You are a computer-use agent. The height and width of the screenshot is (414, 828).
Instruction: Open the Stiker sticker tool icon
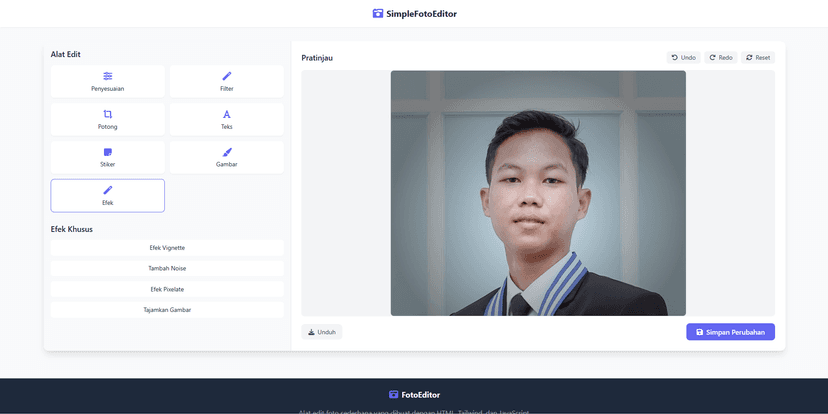(x=108, y=152)
